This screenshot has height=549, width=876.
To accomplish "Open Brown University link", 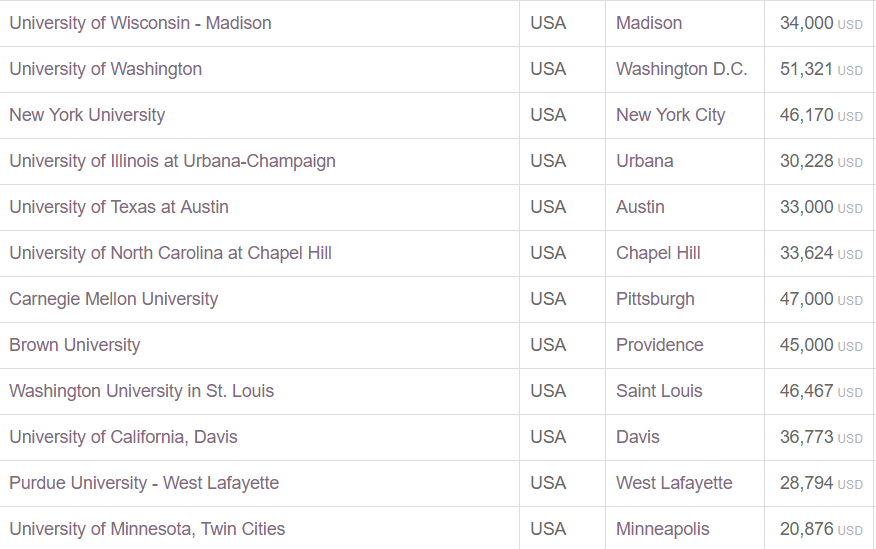I will point(75,345).
